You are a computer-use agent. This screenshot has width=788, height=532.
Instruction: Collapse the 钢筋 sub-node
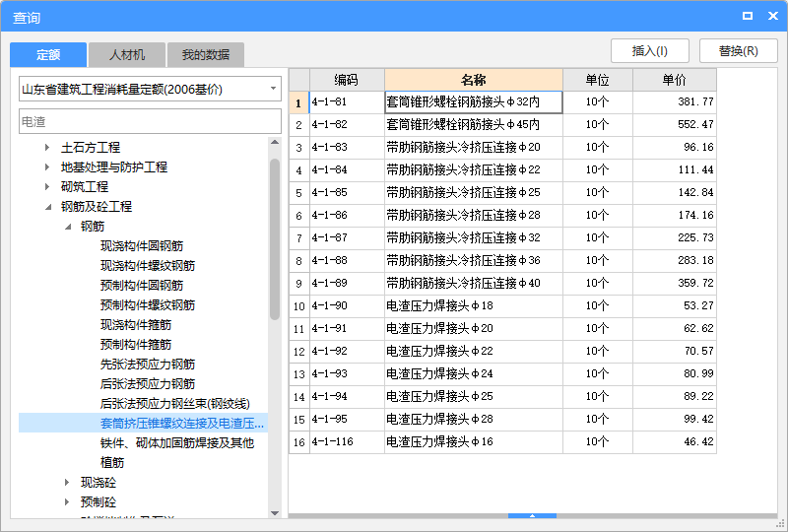pyautogui.click(x=68, y=227)
